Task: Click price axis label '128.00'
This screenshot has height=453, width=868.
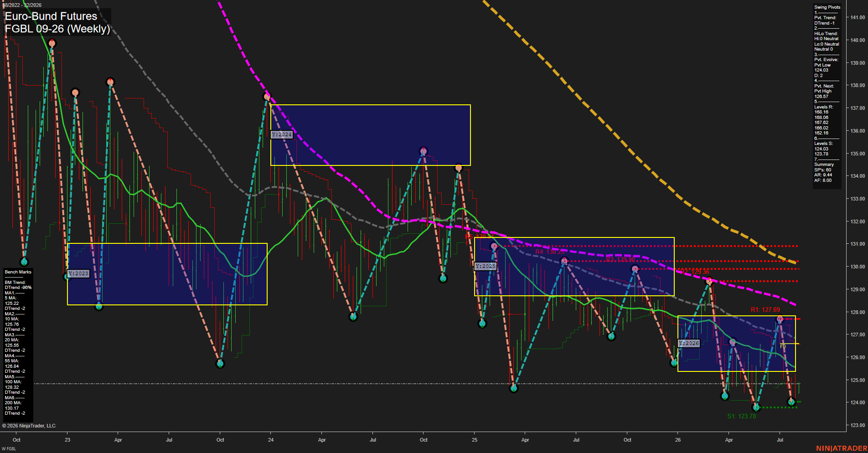Action: (x=857, y=312)
